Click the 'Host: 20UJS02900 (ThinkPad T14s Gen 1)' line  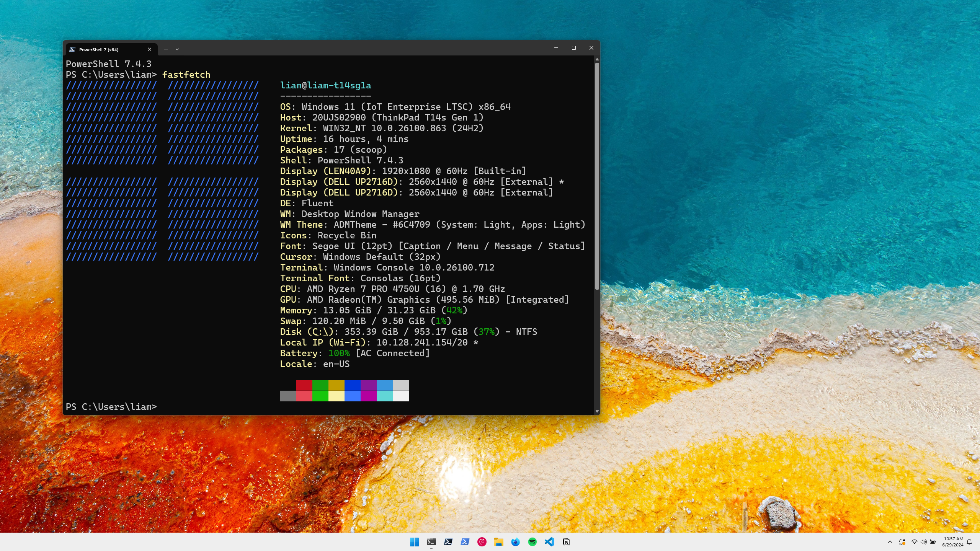[x=382, y=117]
